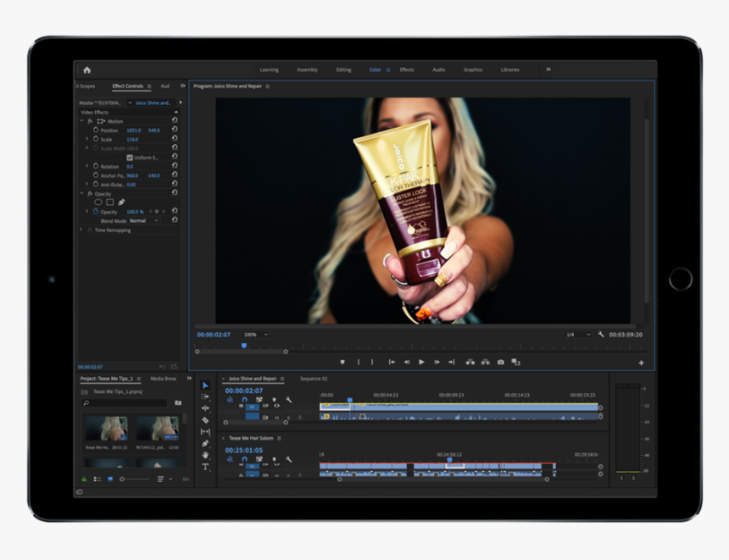Go to Out point

452,362
